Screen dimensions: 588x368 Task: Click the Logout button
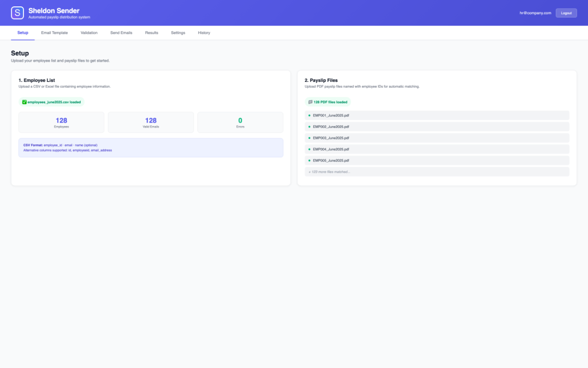tap(566, 13)
